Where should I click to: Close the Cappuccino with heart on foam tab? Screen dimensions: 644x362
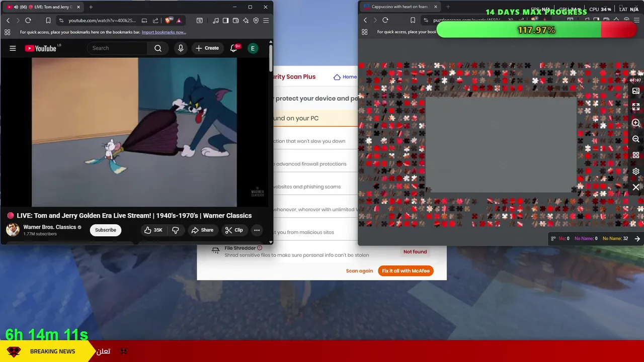pyautogui.click(x=436, y=7)
